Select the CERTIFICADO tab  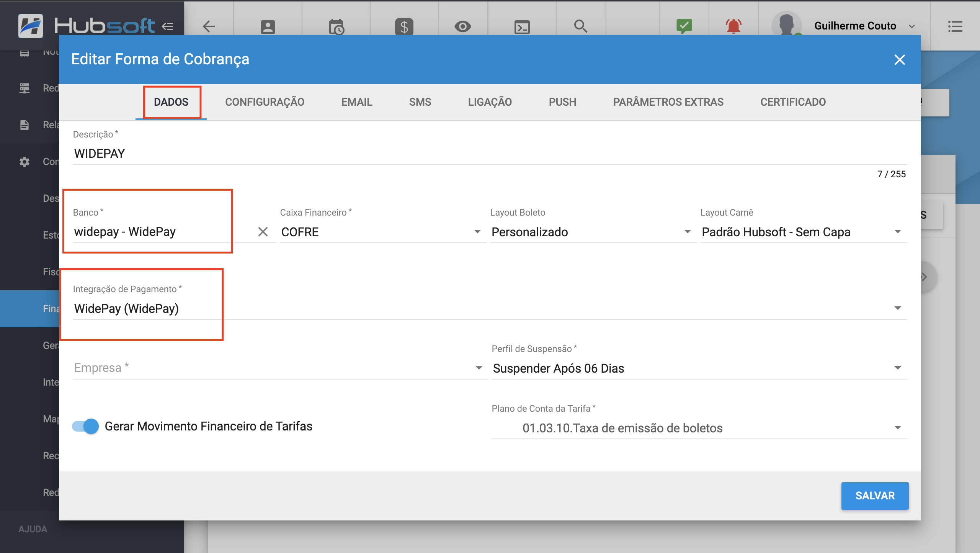[x=792, y=102]
